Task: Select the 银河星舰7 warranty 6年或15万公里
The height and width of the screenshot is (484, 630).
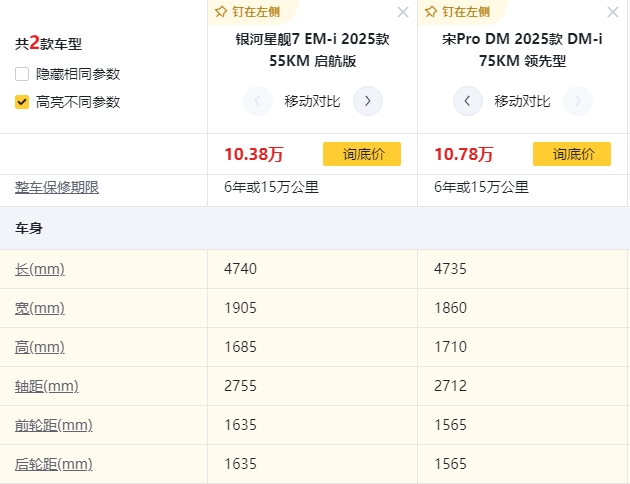Action: [x=272, y=187]
